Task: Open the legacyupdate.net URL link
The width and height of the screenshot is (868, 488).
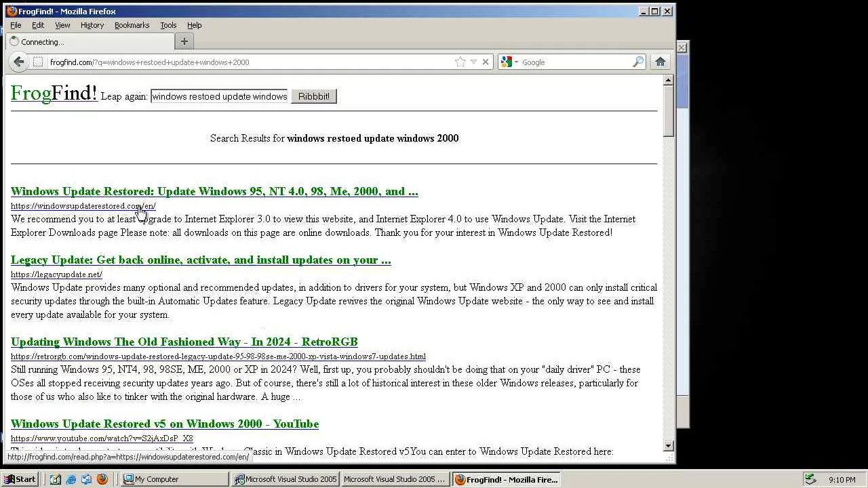Action: [56, 274]
